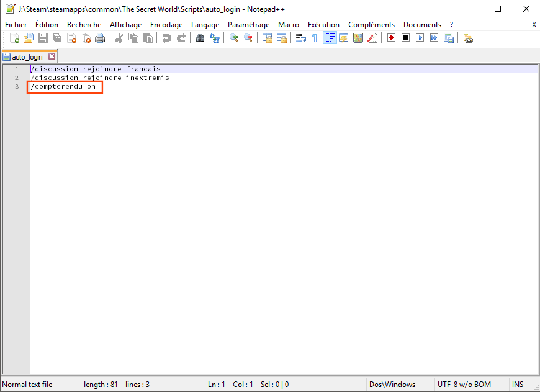
Task: Open the user-defined language dialog icon
Action: (x=344, y=38)
